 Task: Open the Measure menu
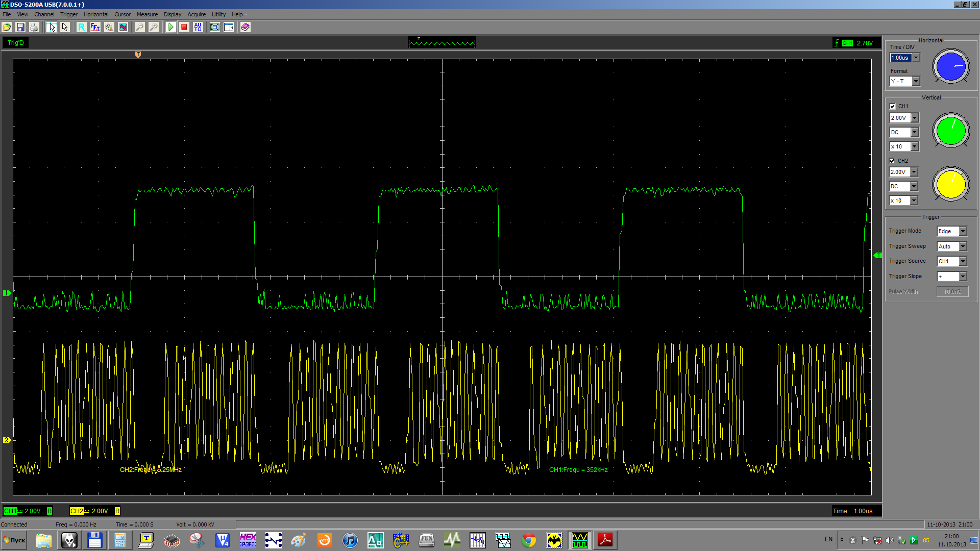pos(147,14)
